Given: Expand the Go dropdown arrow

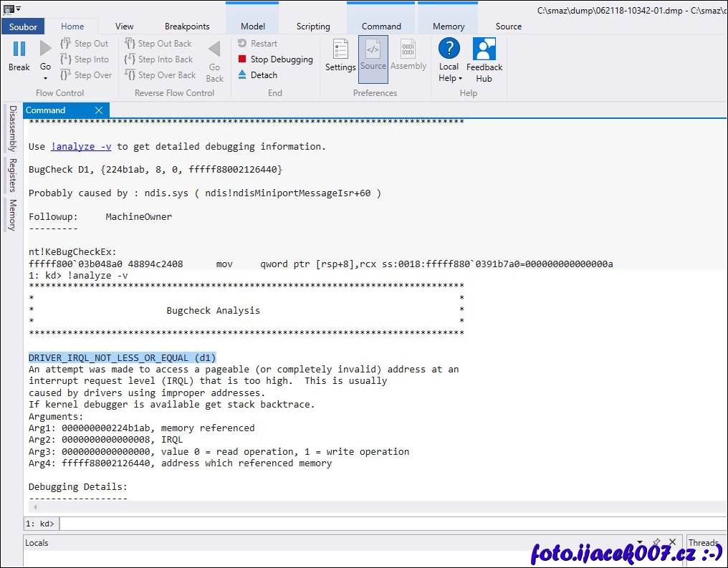Looking at the screenshot, I should (x=45, y=78).
